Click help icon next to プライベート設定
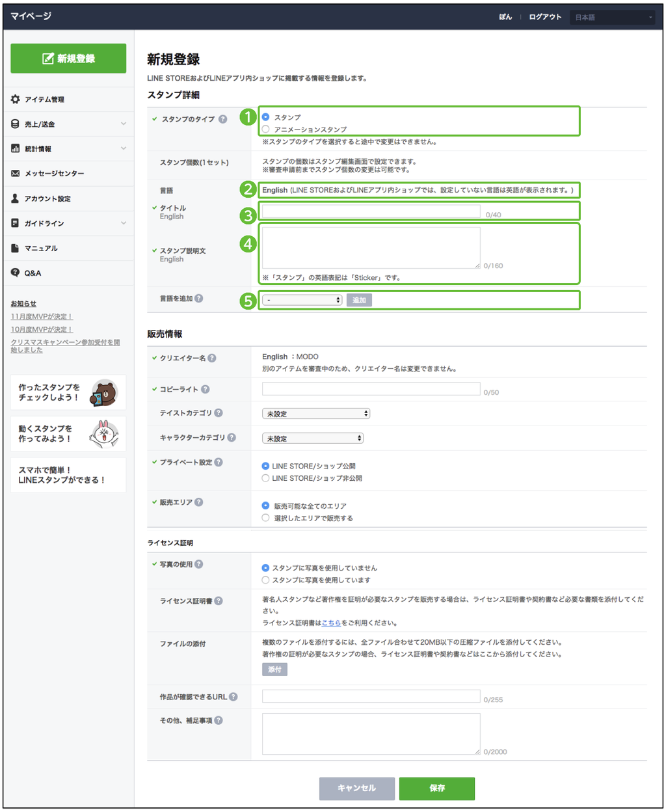This screenshot has width=666, height=812. pos(219,462)
